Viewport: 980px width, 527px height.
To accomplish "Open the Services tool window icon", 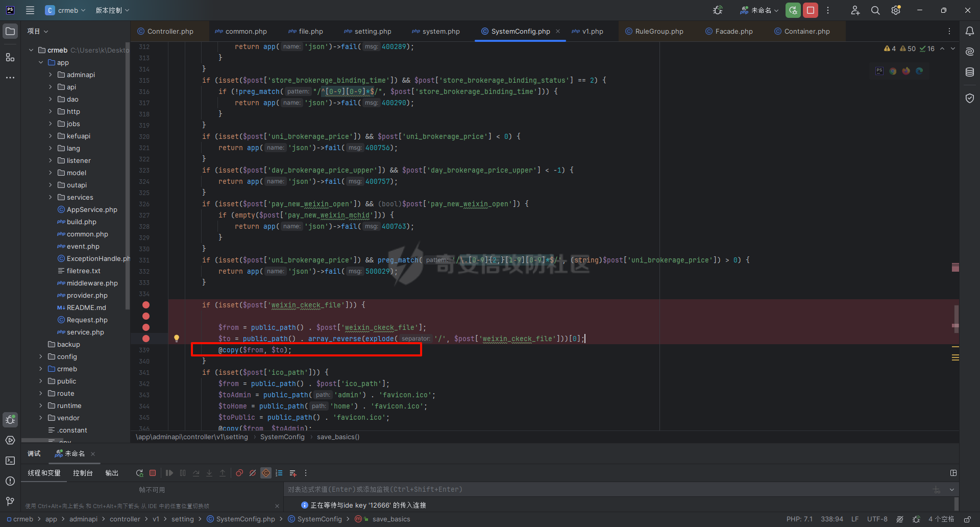I will [10, 440].
